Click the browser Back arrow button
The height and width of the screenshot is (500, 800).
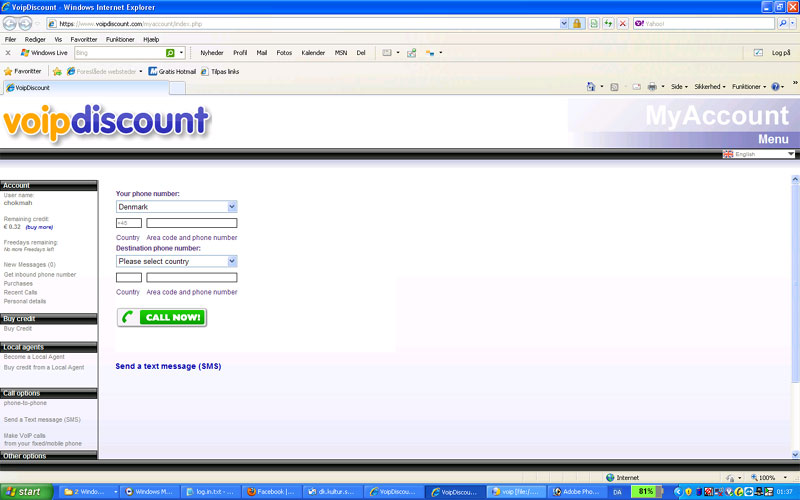(9, 23)
